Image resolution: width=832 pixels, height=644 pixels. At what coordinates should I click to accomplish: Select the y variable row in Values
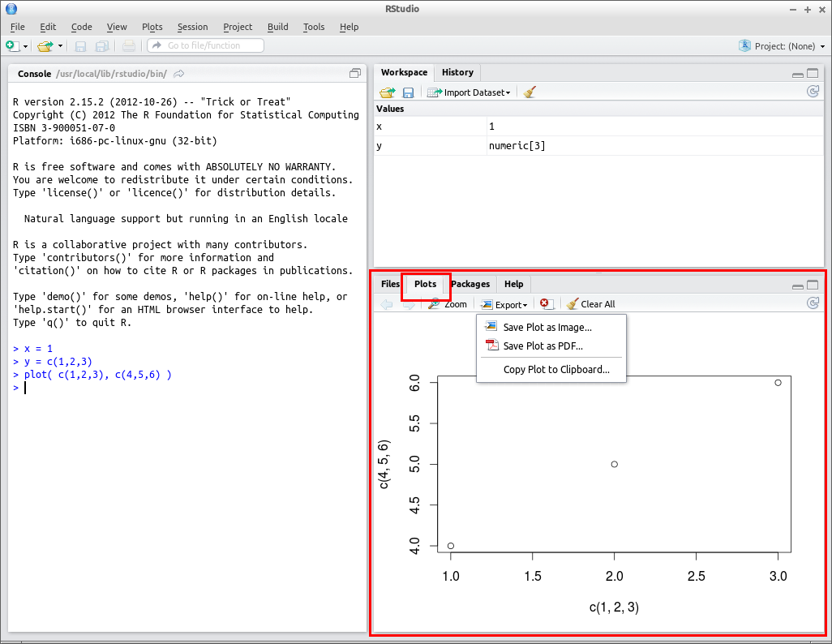(x=599, y=145)
